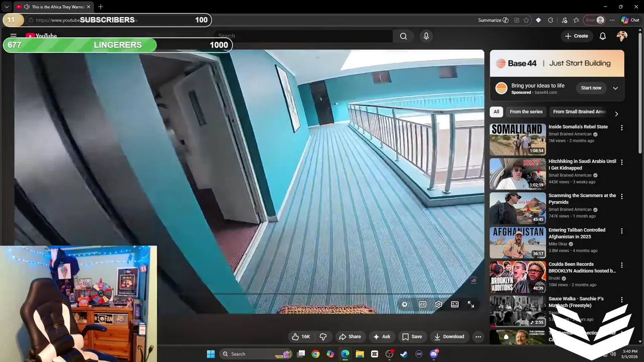Open the Edge shopping tag icon
Viewport: 644px width, 362px height.
point(538,20)
